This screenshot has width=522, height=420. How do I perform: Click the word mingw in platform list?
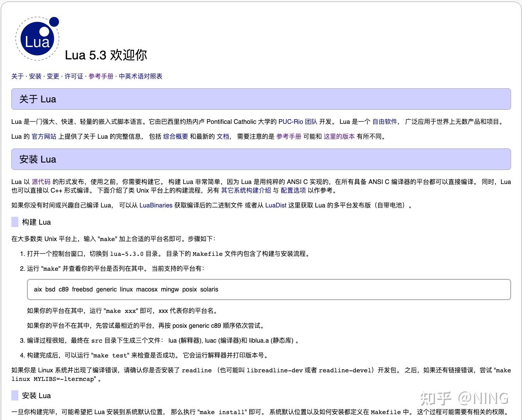click(x=170, y=290)
